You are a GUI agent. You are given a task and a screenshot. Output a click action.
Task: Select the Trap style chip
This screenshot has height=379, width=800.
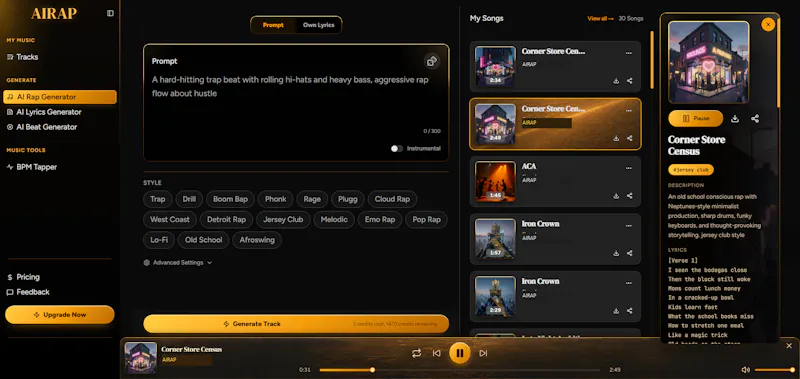158,199
